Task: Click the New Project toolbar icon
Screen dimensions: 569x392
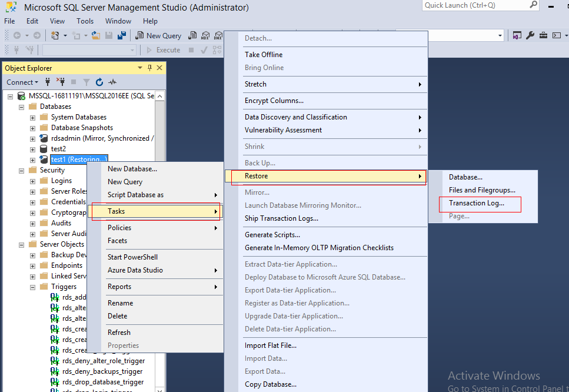Action: point(55,35)
